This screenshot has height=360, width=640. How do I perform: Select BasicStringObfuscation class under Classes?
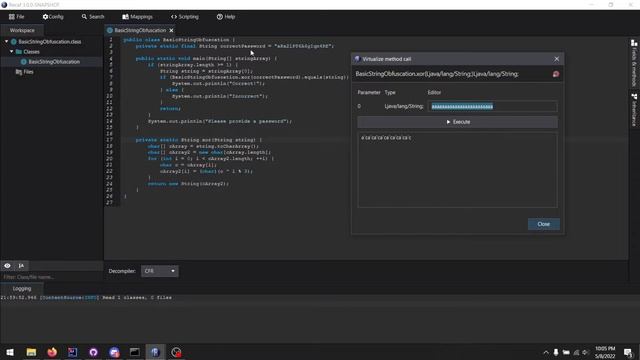(x=54, y=62)
